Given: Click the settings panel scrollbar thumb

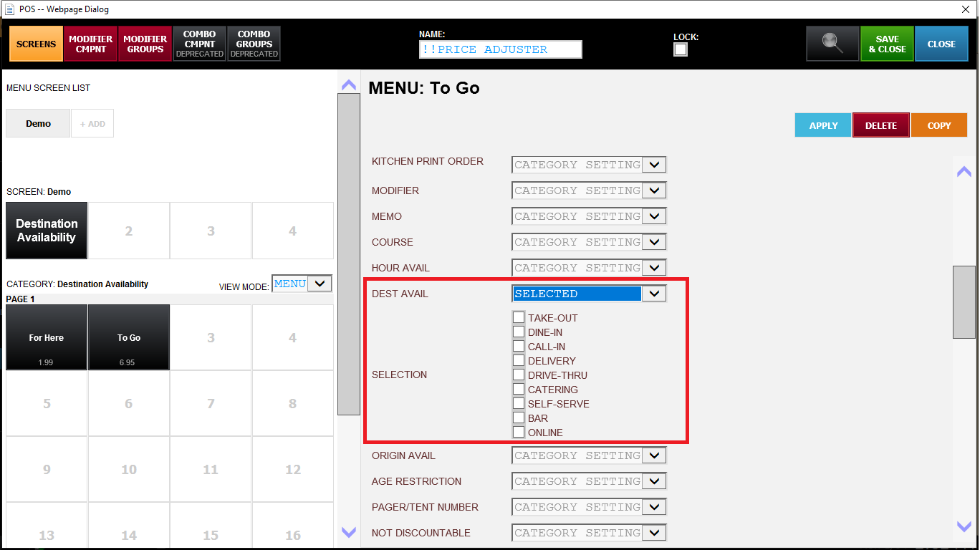Looking at the screenshot, I should click(x=964, y=301).
